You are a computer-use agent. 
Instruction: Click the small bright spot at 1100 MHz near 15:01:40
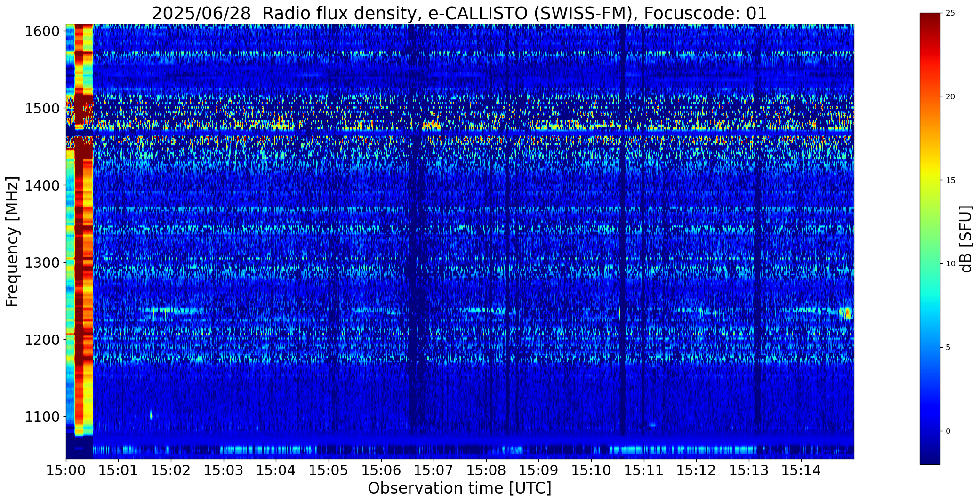[x=151, y=415]
